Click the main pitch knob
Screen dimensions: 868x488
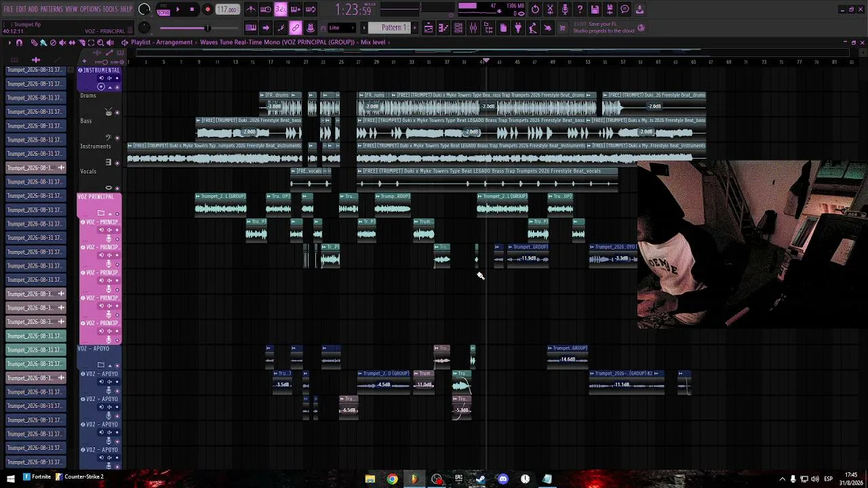[144, 28]
